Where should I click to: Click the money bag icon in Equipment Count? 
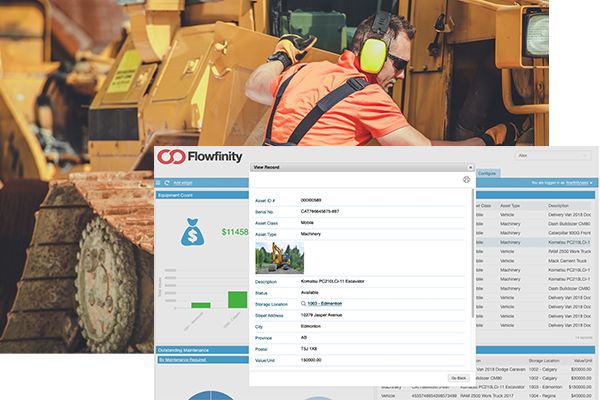click(x=192, y=232)
